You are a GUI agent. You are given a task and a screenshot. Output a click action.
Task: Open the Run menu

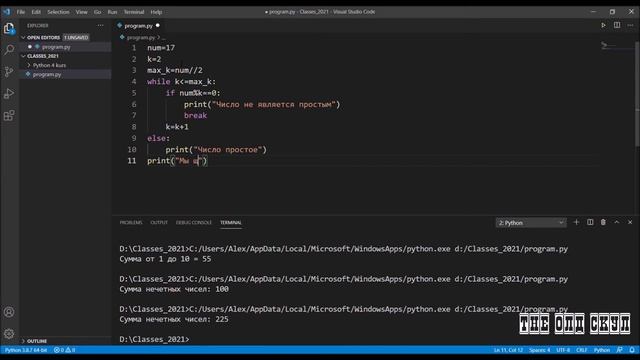[112, 12]
